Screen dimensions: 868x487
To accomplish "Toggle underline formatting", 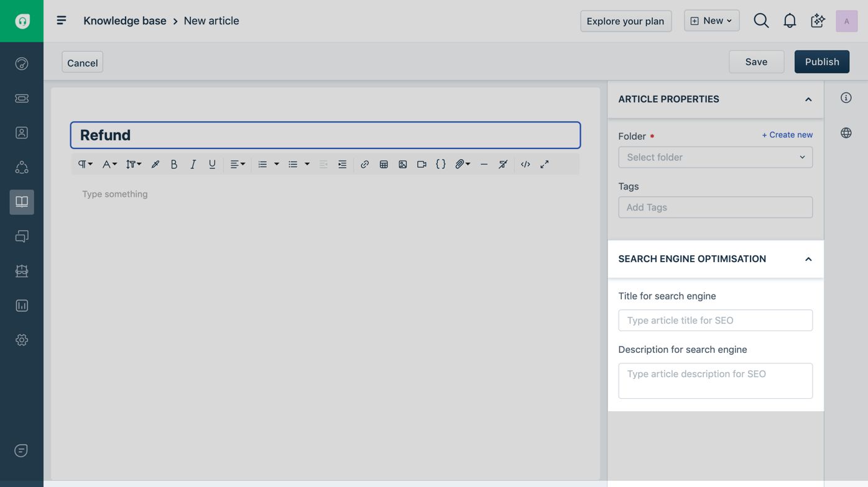I will pos(211,164).
